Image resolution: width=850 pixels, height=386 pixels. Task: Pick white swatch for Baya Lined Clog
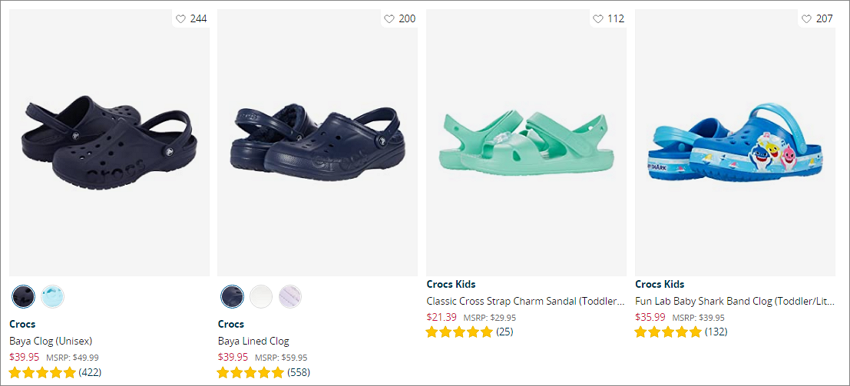tap(261, 297)
